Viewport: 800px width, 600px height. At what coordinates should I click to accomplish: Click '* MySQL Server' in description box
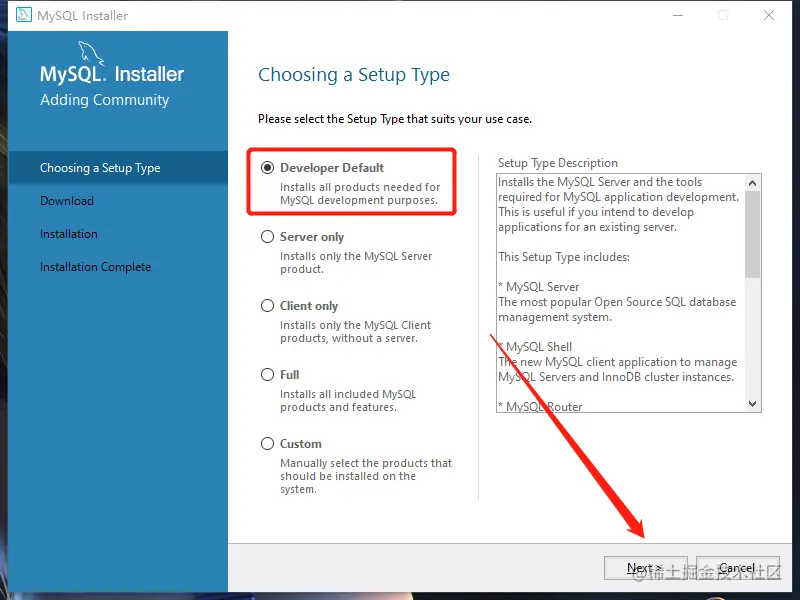[539, 287]
